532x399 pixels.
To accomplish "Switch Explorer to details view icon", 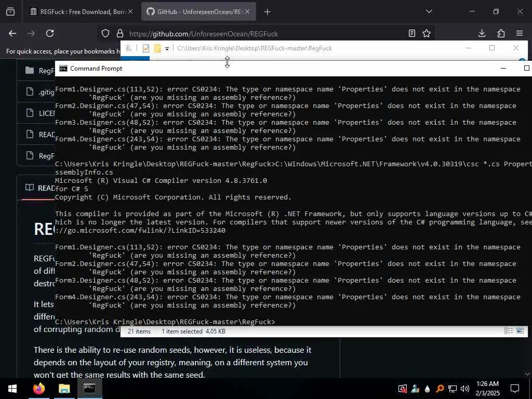I will pos(508,331).
